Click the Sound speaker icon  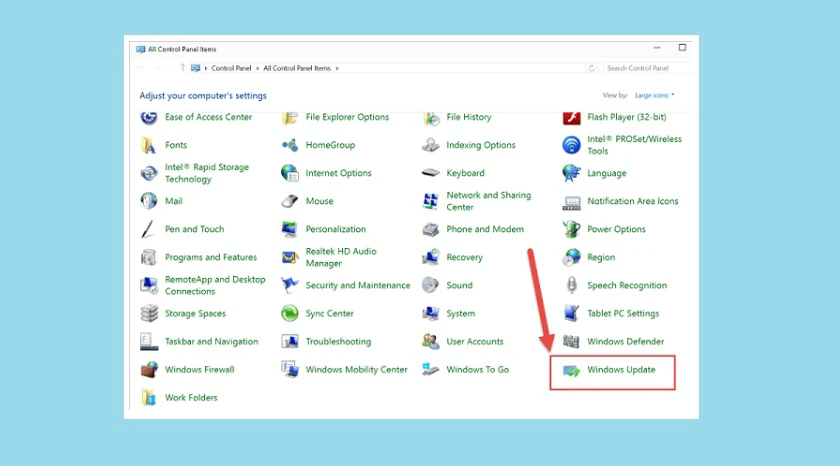click(x=431, y=285)
